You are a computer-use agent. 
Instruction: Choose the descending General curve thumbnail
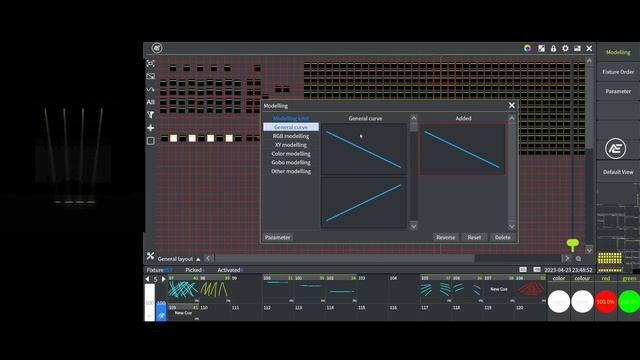click(363, 149)
